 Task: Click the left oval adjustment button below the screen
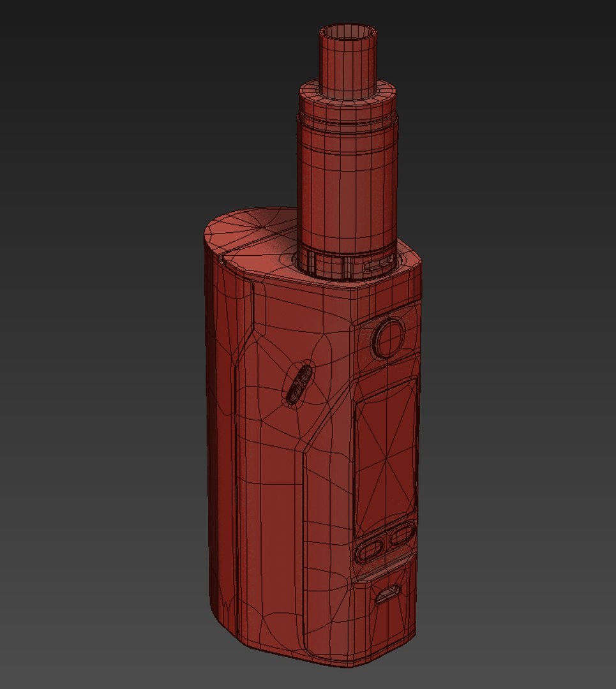pyautogui.click(x=370, y=550)
